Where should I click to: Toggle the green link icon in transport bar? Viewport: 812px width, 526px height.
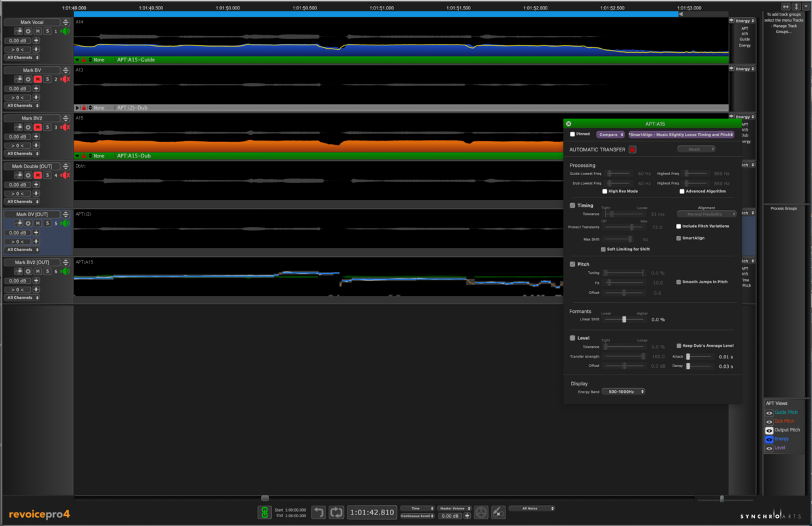(x=265, y=512)
